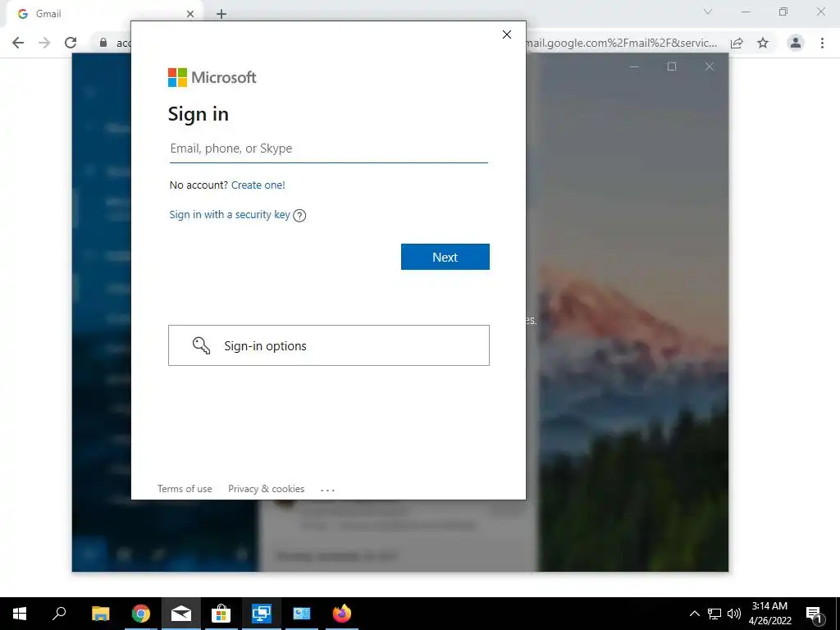This screenshot has height=630, width=840.
Task: Open Microsoft Store from taskbar
Action: [x=221, y=614]
